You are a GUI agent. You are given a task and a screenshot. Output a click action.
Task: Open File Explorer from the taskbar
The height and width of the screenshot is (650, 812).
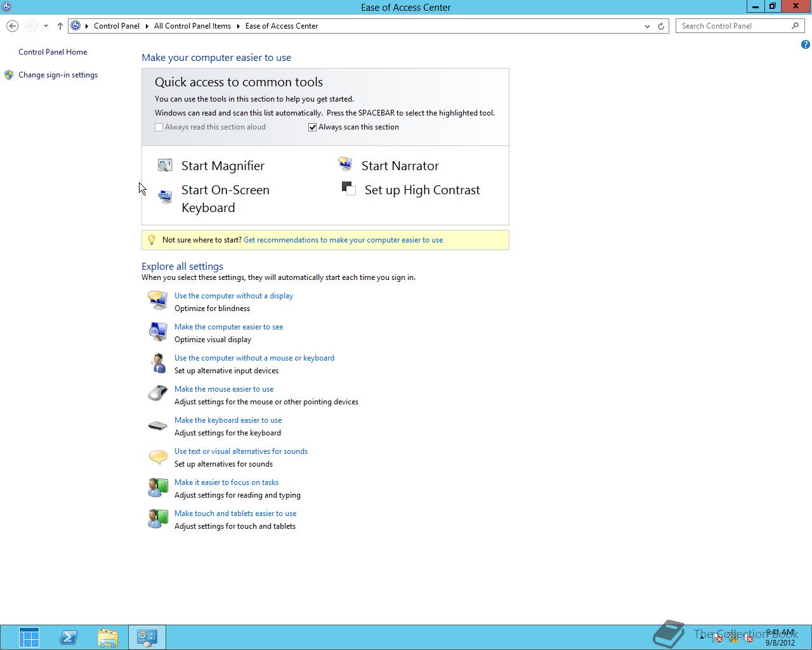[x=108, y=637]
